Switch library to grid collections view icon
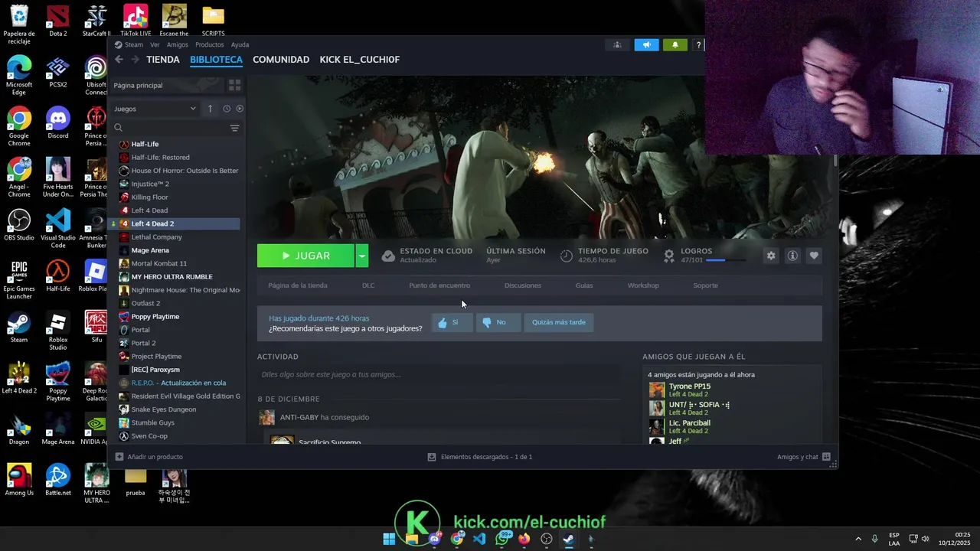The width and height of the screenshot is (980, 551). pyautogui.click(x=235, y=85)
